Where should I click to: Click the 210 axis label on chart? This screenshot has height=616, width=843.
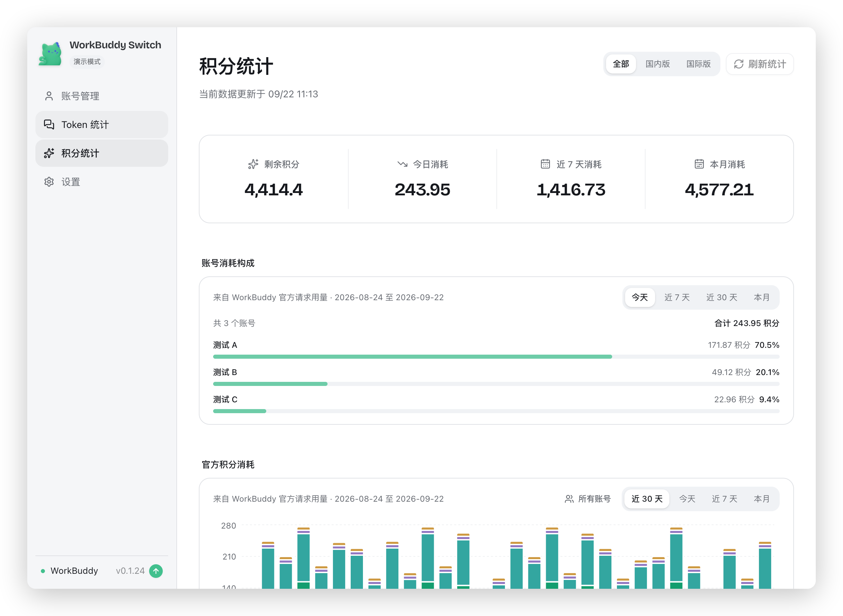[229, 557]
